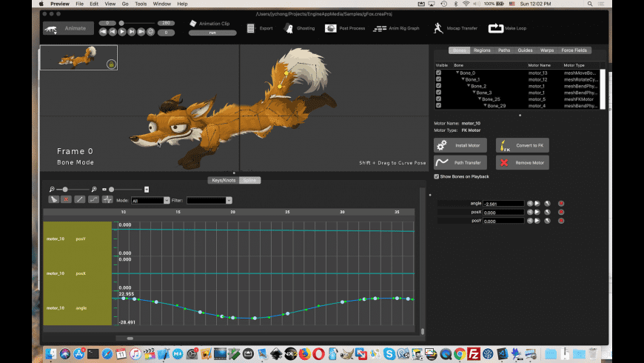Image resolution: width=644 pixels, height=363 pixels.
Task: Switch to the Bones tab
Action: [459, 50]
